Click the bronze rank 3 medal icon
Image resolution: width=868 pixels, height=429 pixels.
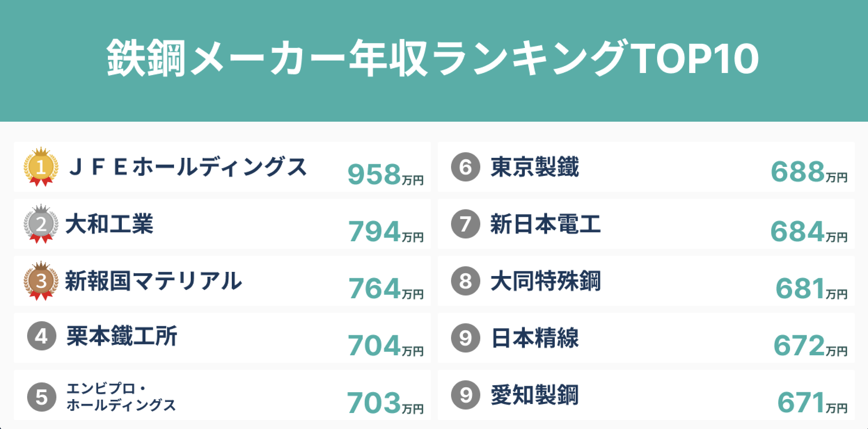point(41,281)
